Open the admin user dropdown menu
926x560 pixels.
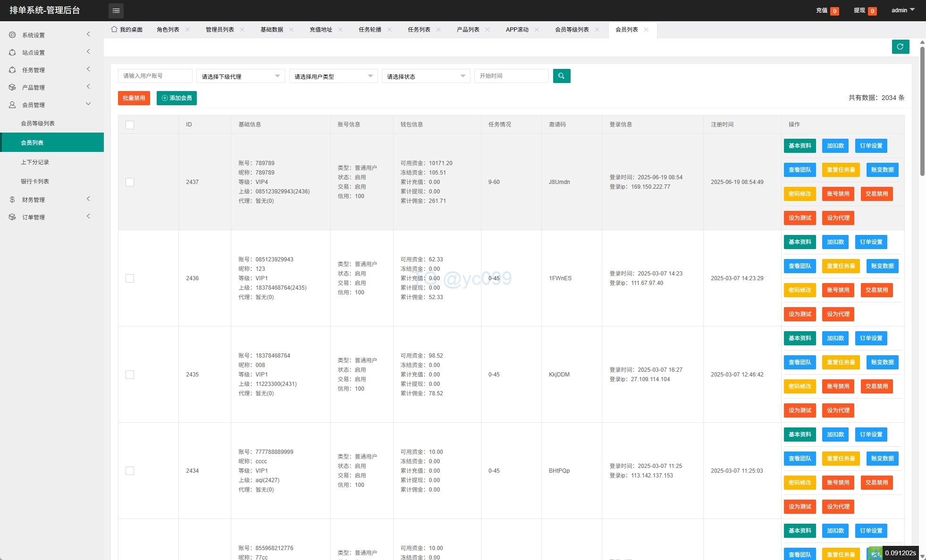pyautogui.click(x=902, y=10)
